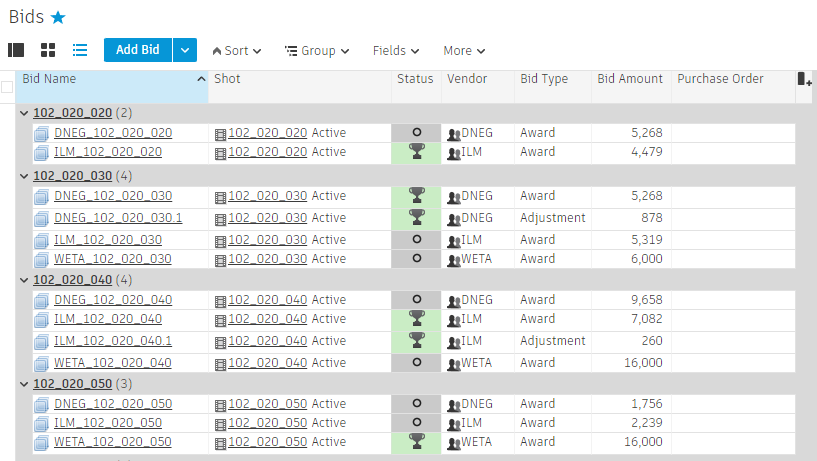Screen dimensions: 817x461
Task: Switch to list view mode
Action: pyautogui.click(x=80, y=50)
